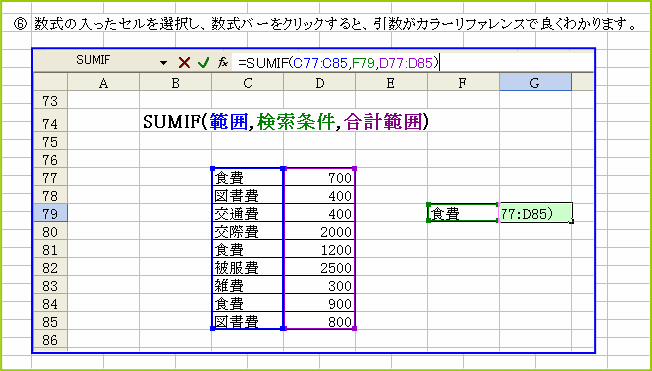Click cell C85 containing 図書費
Image resolution: width=652 pixels, height=371 pixels.
pyautogui.click(x=247, y=321)
